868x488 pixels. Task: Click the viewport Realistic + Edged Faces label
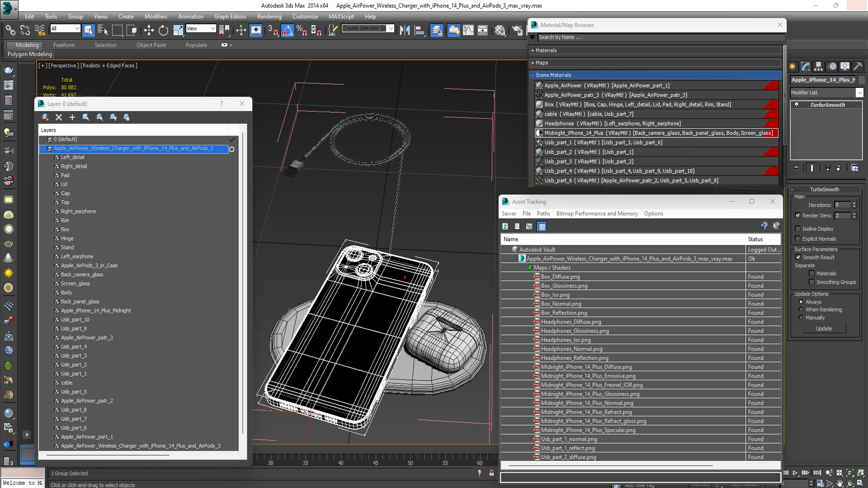point(109,66)
